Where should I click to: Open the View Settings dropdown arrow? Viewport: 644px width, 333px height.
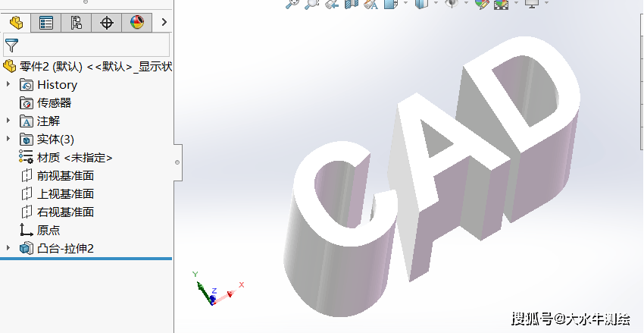tap(547, 3)
